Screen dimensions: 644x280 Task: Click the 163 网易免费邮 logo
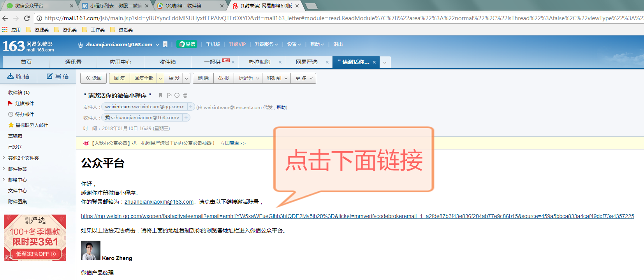(28, 46)
